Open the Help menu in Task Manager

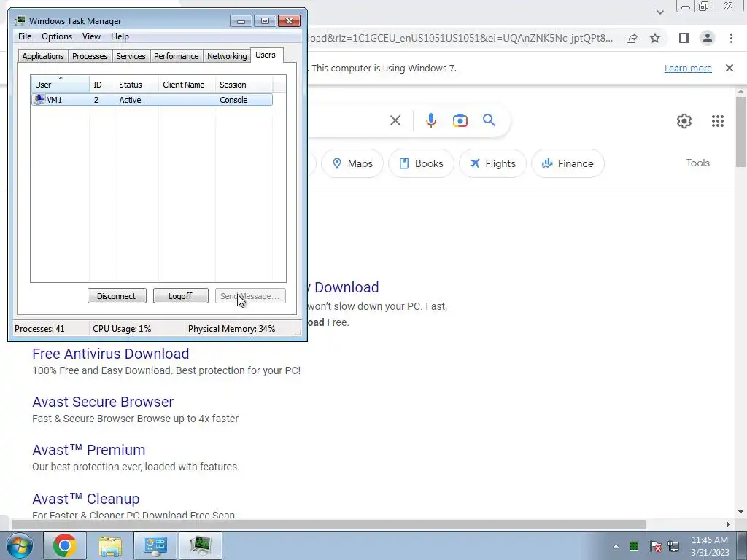pyautogui.click(x=120, y=36)
